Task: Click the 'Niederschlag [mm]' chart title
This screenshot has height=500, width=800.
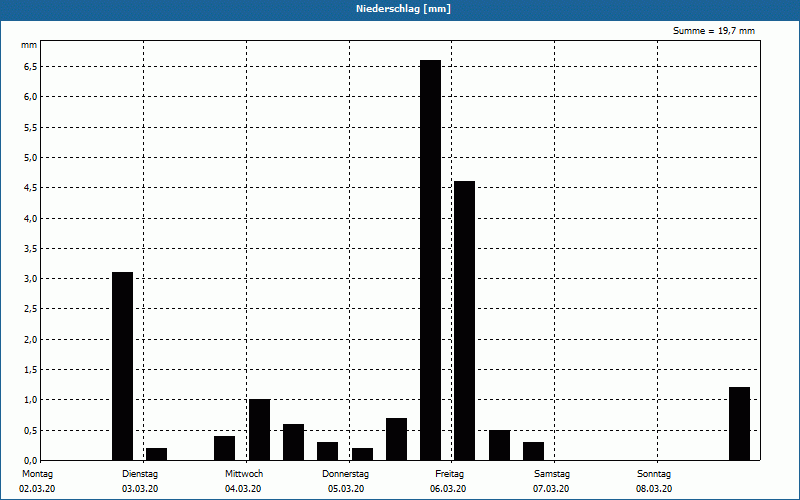Action: click(403, 9)
